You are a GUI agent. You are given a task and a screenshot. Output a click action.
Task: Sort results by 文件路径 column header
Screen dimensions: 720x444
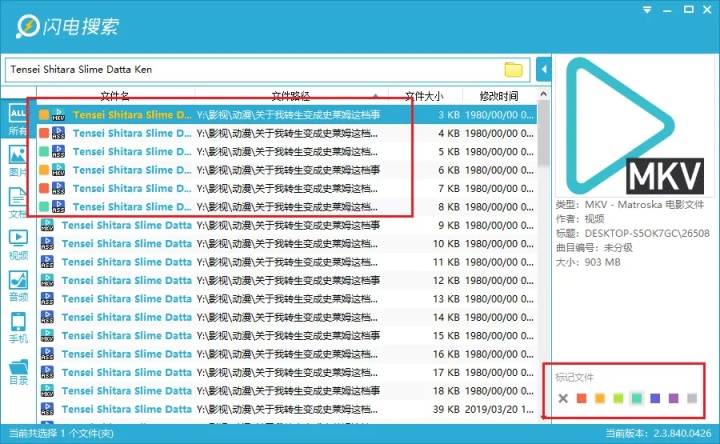[x=291, y=96]
